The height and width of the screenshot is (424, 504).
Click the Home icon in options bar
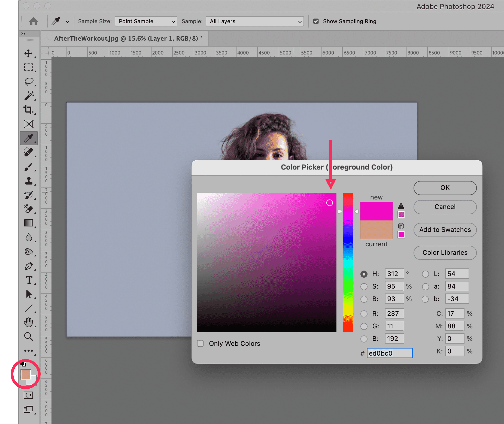[x=34, y=21]
